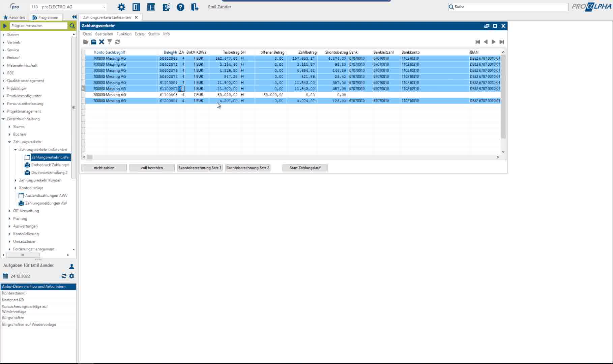Open the Stamm menu in Zahlungsverkehr
613x364 pixels.
click(x=154, y=34)
